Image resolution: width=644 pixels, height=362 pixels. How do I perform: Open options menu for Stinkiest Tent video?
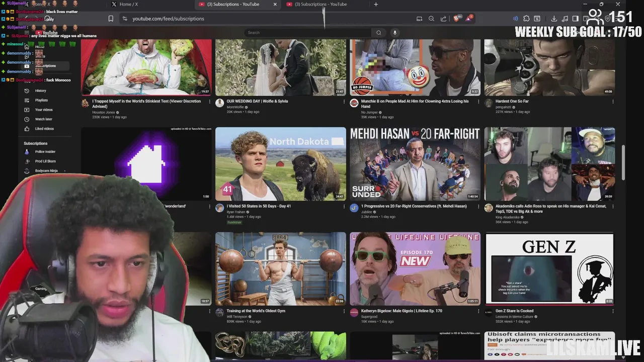click(210, 102)
